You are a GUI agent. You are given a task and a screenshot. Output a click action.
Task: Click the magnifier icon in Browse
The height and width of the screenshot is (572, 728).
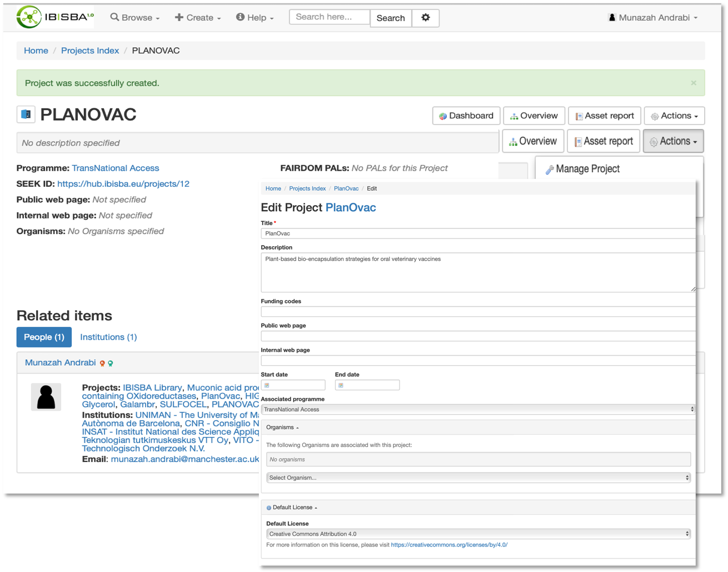(x=114, y=17)
